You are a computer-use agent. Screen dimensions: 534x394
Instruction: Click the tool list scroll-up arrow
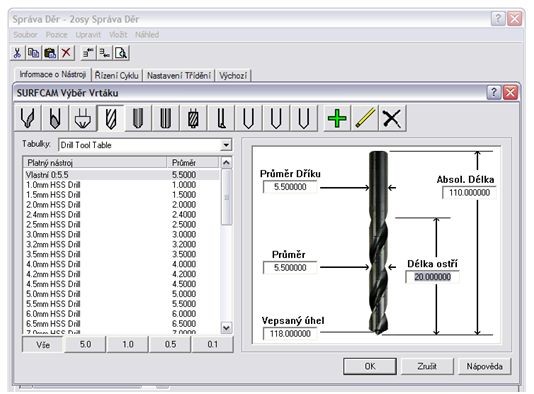click(226, 162)
